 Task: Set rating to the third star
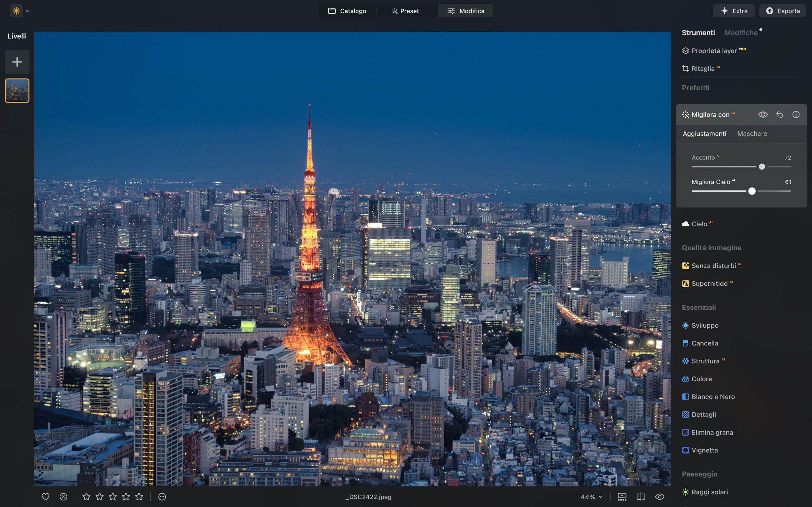pyautogui.click(x=113, y=497)
